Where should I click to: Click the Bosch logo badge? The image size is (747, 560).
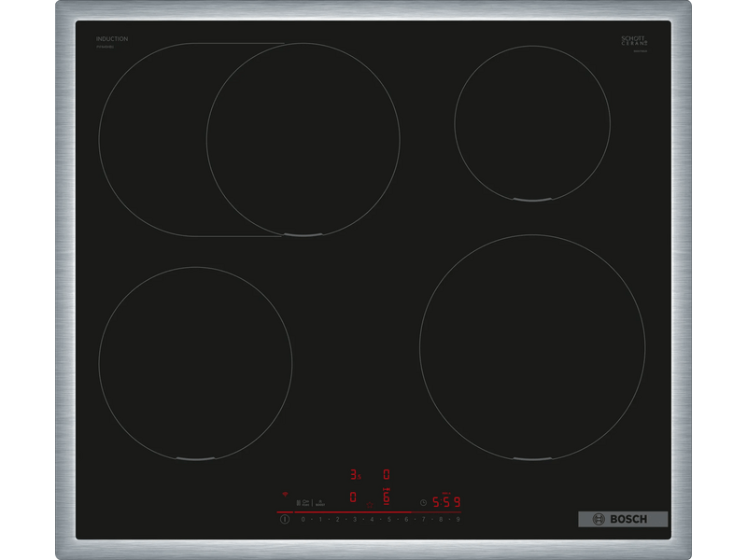click(623, 519)
